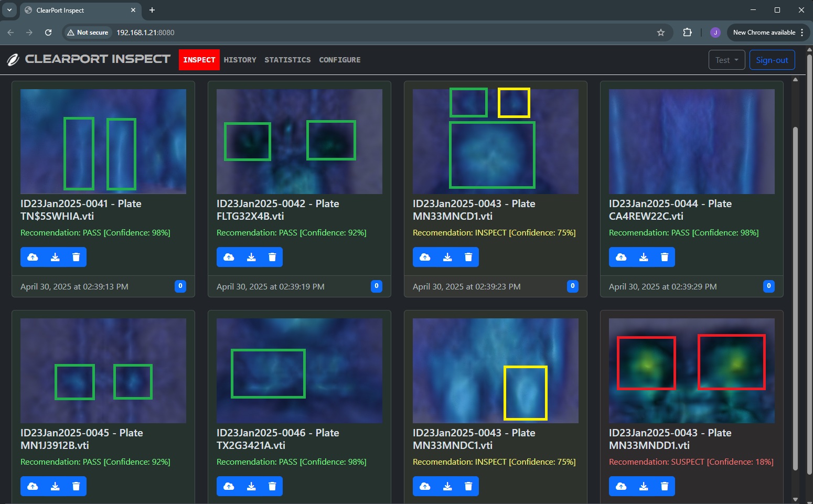This screenshot has height=504, width=813.
Task: Open the browser Extensions menu
Action: [687, 33]
